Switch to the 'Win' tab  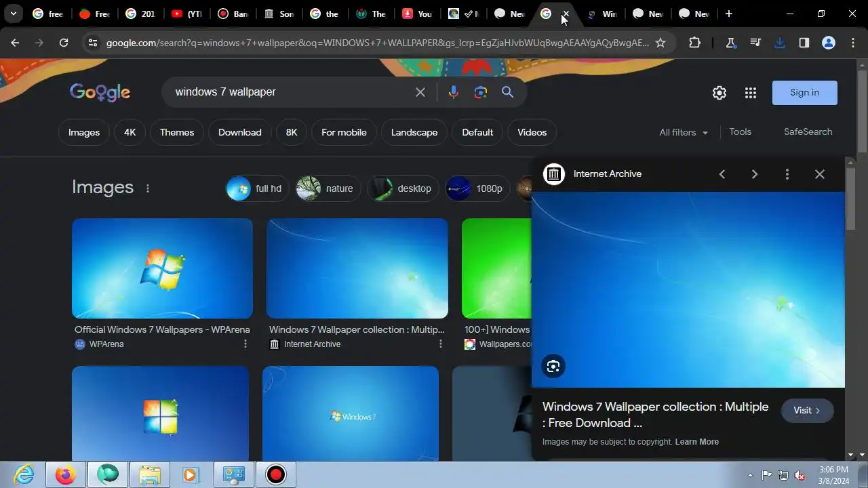click(x=602, y=14)
